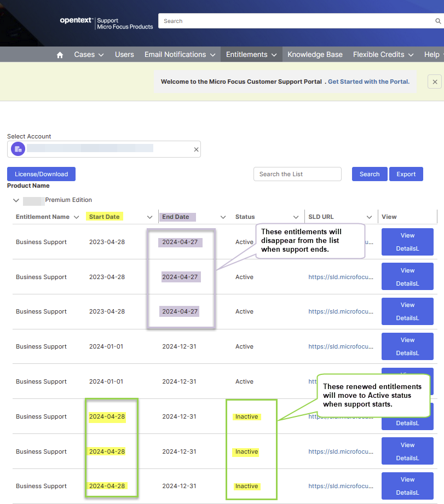The width and height of the screenshot is (444, 504).
Task: Export the entitlements list
Action: click(x=406, y=174)
